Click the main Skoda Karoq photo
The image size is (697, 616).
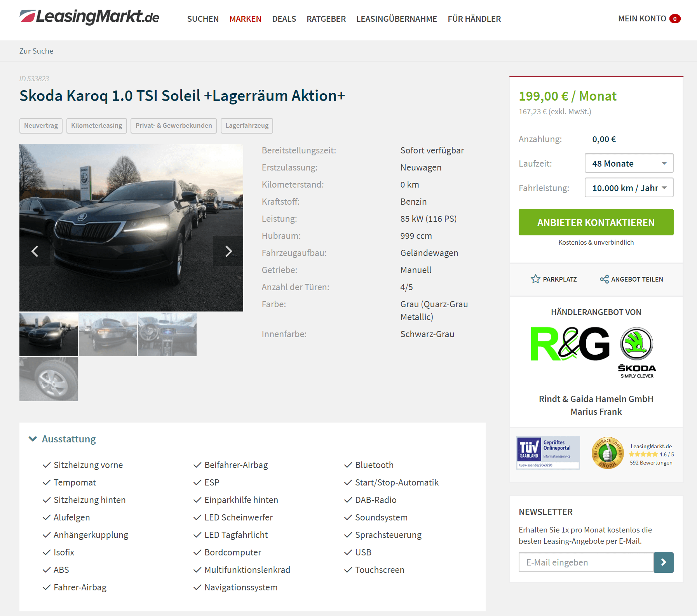[131, 228]
